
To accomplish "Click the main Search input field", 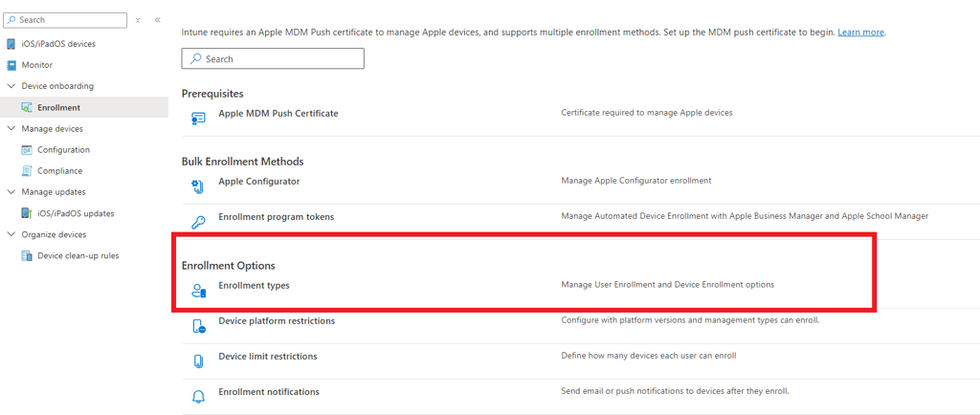I will coord(273,59).
